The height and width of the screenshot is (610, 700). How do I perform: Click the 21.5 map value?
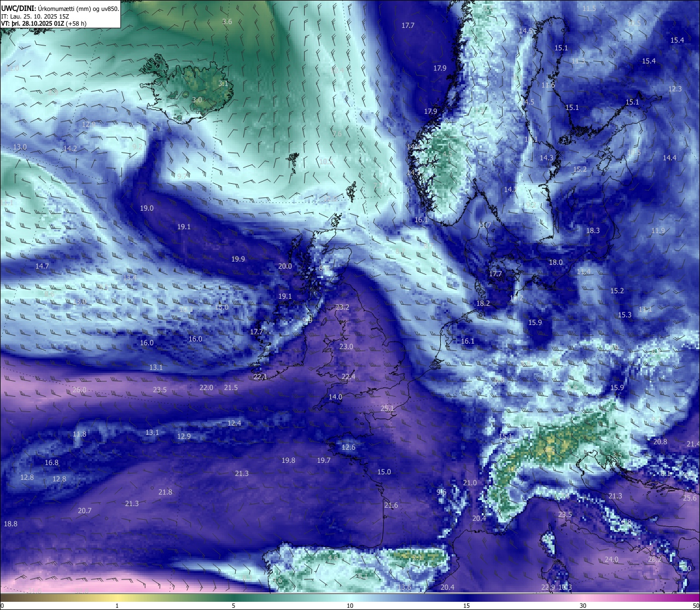click(x=231, y=388)
